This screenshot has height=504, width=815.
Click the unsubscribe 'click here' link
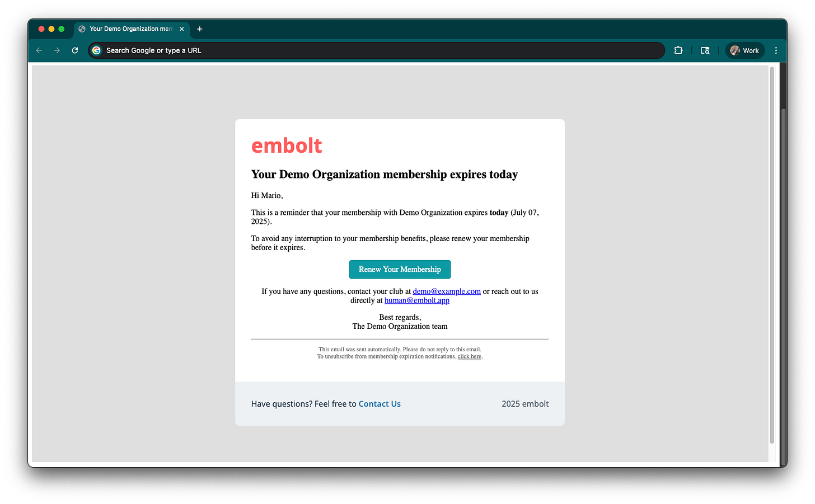(469, 356)
